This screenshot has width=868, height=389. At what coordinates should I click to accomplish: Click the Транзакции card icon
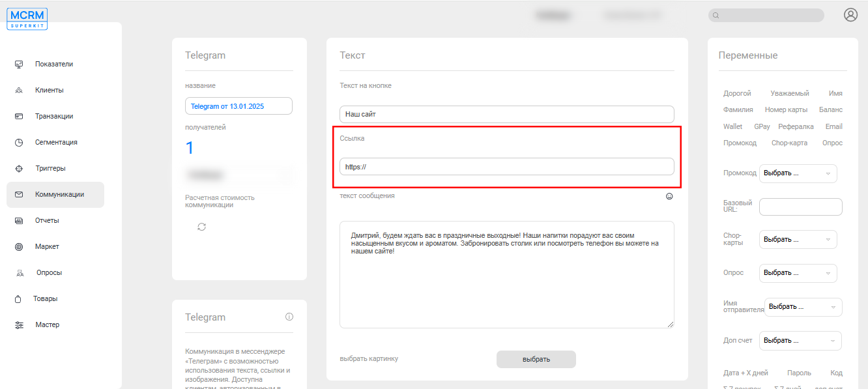coord(19,116)
